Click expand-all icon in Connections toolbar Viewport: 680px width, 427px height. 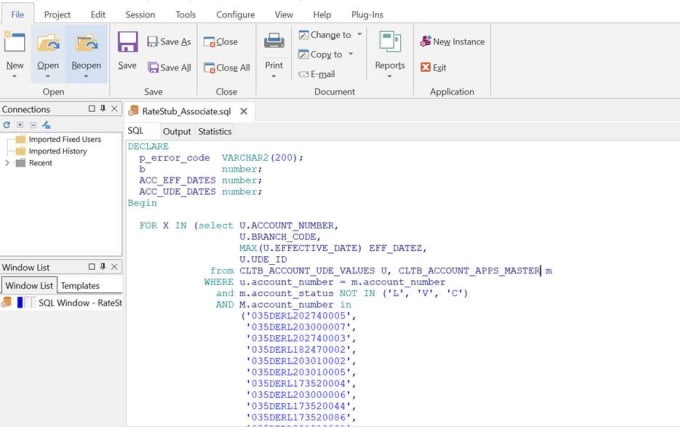point(20,125)
